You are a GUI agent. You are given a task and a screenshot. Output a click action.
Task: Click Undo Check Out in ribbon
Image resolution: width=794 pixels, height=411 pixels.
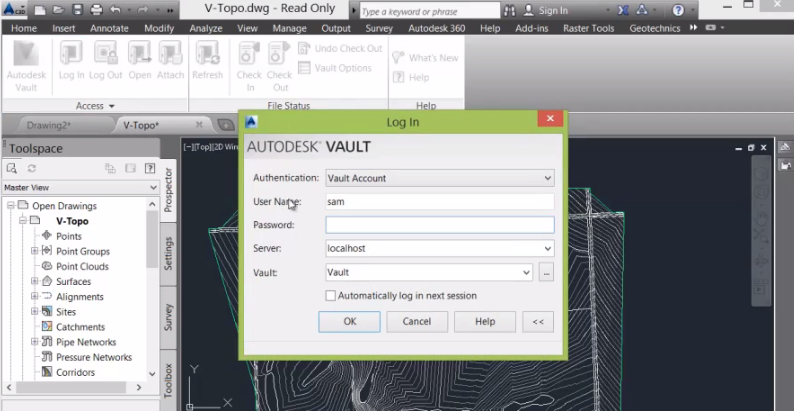[340, 49]
